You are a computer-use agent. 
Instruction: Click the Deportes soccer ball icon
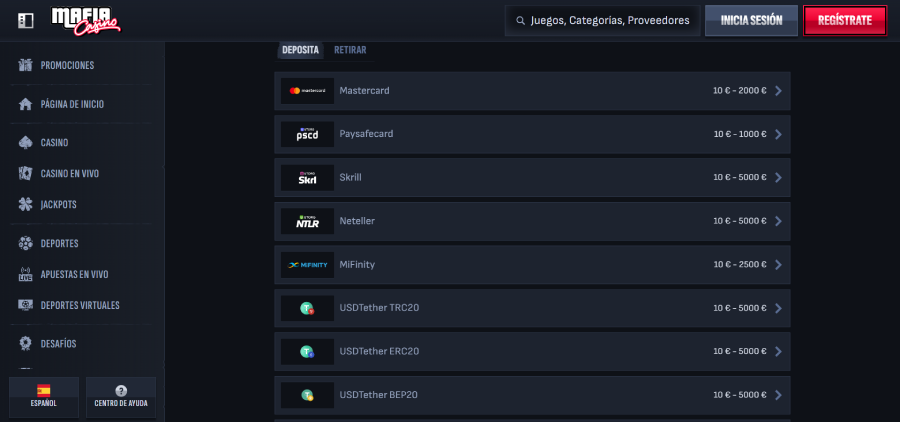point(25,243)
